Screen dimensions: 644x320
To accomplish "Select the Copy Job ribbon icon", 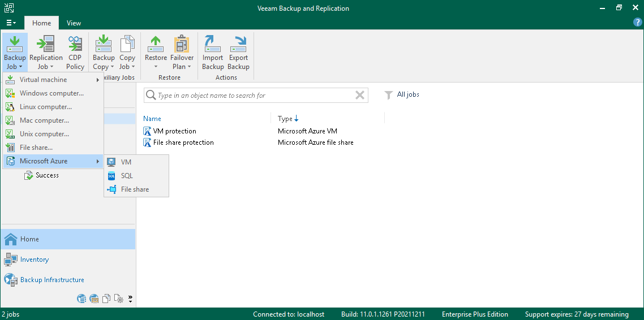I will point(127,44).
